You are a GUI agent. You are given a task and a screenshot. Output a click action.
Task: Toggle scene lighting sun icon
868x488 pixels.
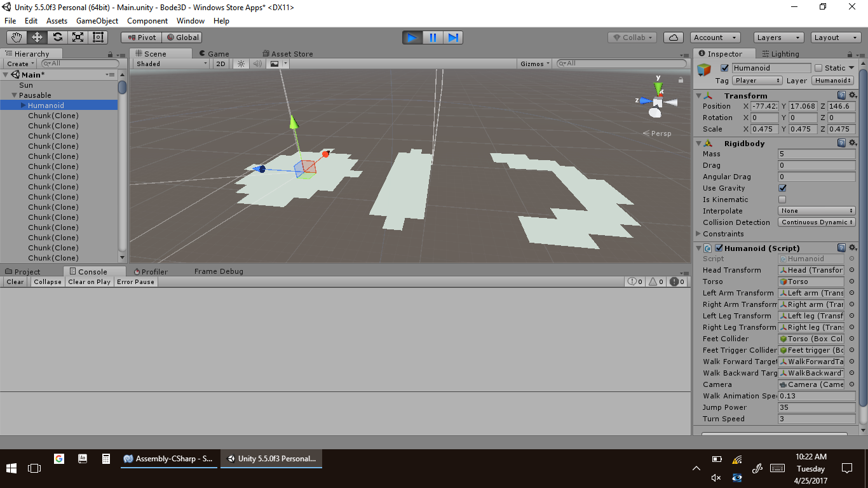[241, 64]
